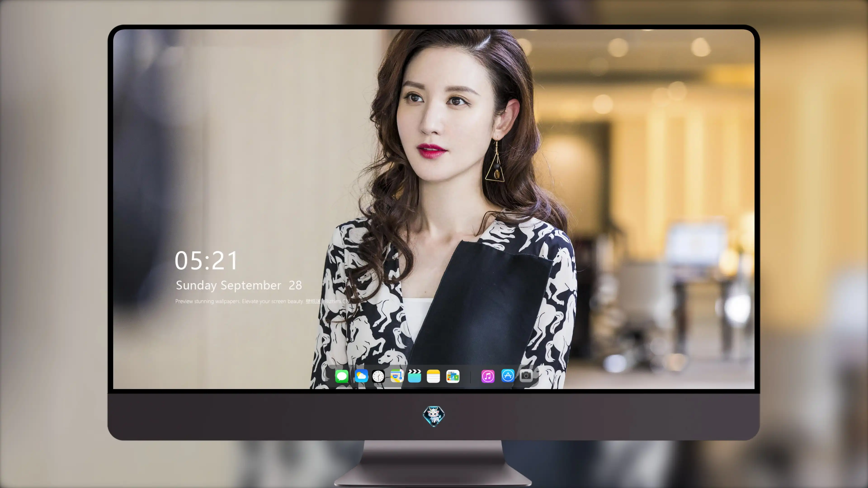Click the dragon logo badge on monitor chin
This screenshot has width=868, height=488.
434,416
